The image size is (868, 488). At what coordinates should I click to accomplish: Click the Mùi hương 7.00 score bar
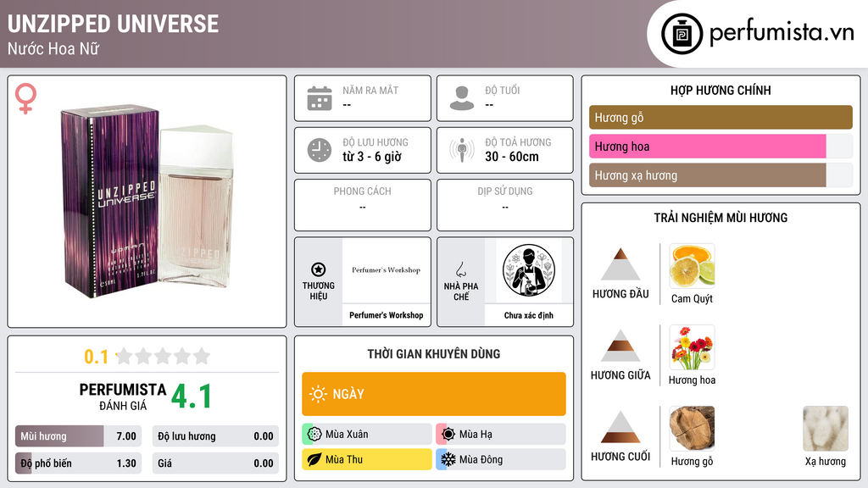coord(79,436)
